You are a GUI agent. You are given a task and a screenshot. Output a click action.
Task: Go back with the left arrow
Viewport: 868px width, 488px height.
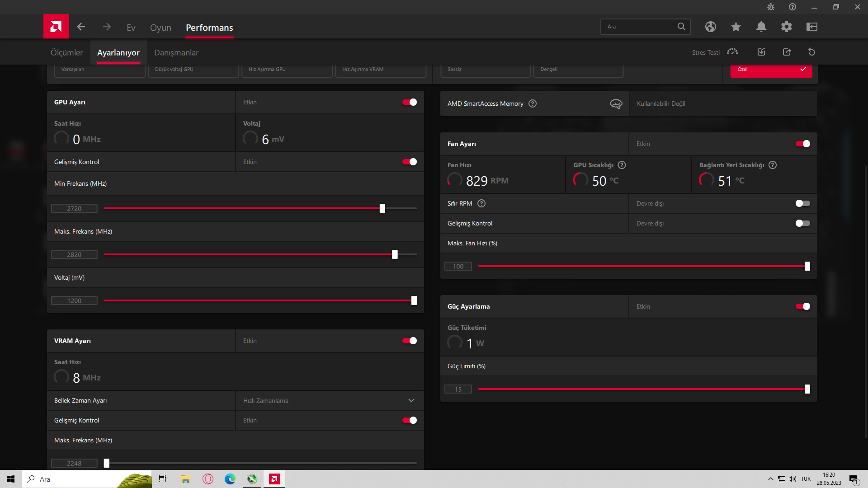pos(81,27)
